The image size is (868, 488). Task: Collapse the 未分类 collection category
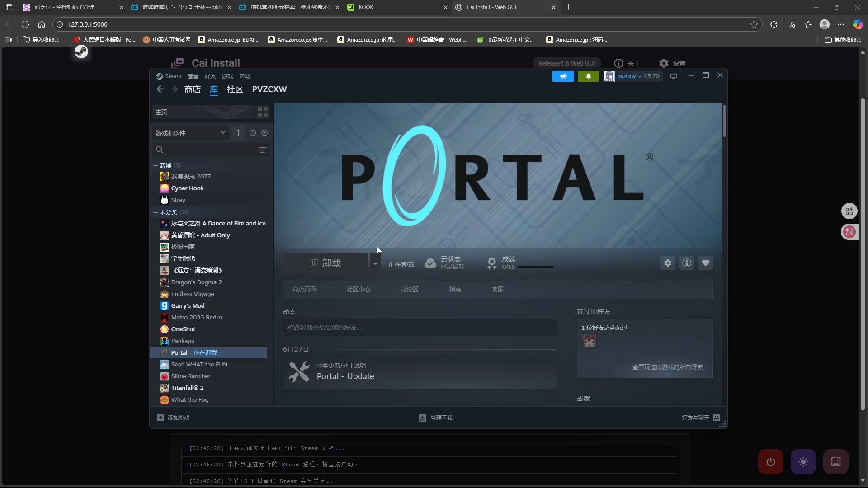coord(156,212)
